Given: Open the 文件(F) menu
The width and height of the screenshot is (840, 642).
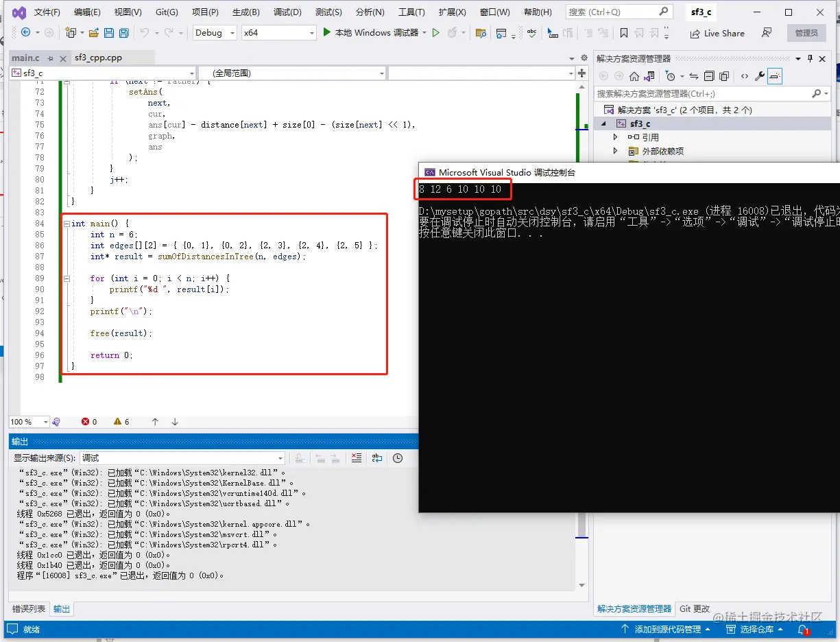Looking at the screenshot, I should [x=47, y=12].
